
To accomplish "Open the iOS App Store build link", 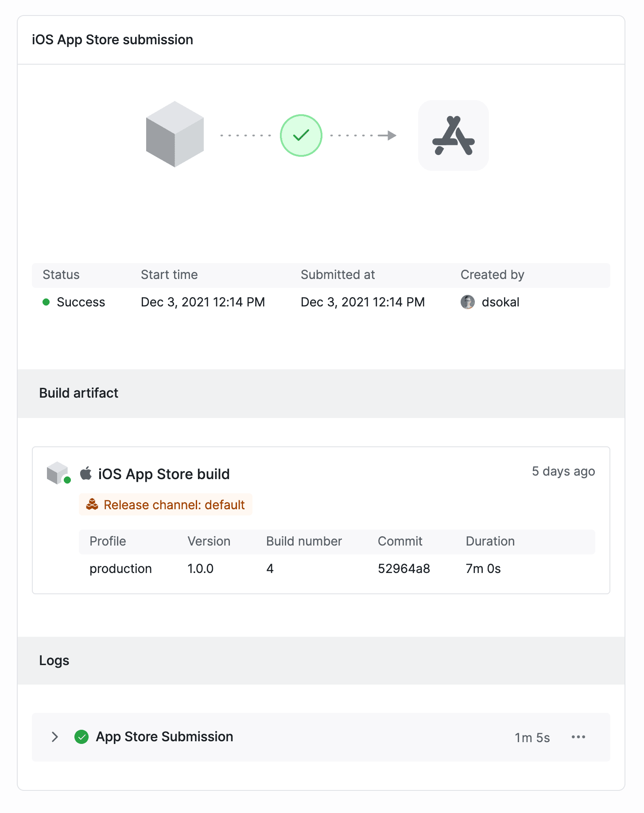I will point(164,474).
